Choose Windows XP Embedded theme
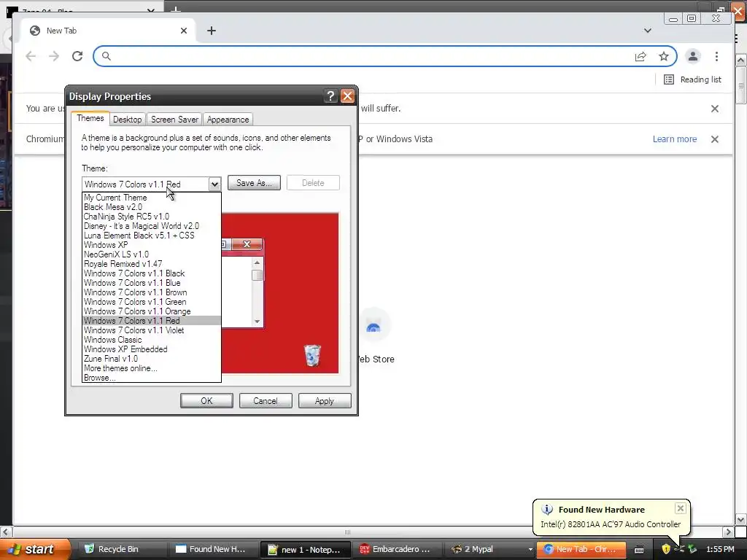This screenshot has height=560, width=747. pos(152,349)
